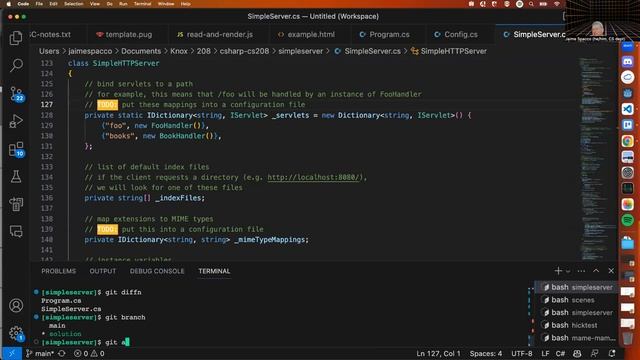Select the TERMINAL panel tab

tap(214, 271)
